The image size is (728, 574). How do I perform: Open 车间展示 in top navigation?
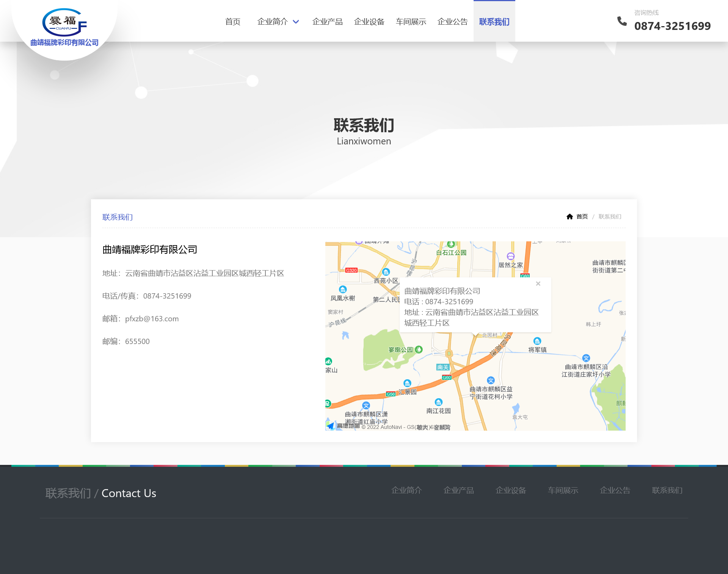[x=411, y=22]
